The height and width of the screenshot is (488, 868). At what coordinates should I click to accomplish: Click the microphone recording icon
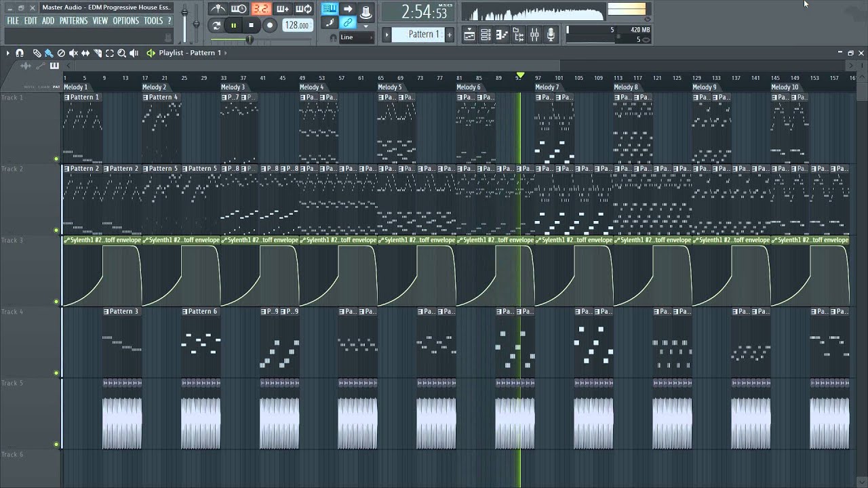551,34
